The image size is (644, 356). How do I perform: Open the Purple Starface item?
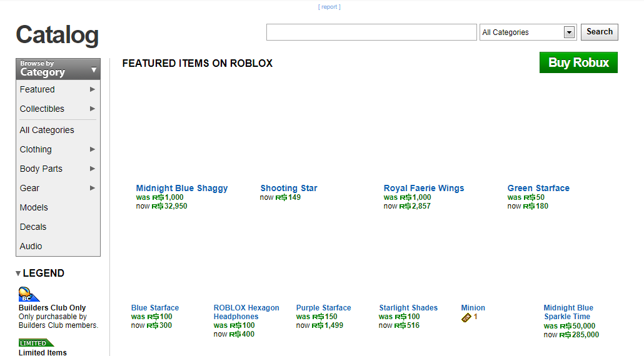click(x=323, y=308)
